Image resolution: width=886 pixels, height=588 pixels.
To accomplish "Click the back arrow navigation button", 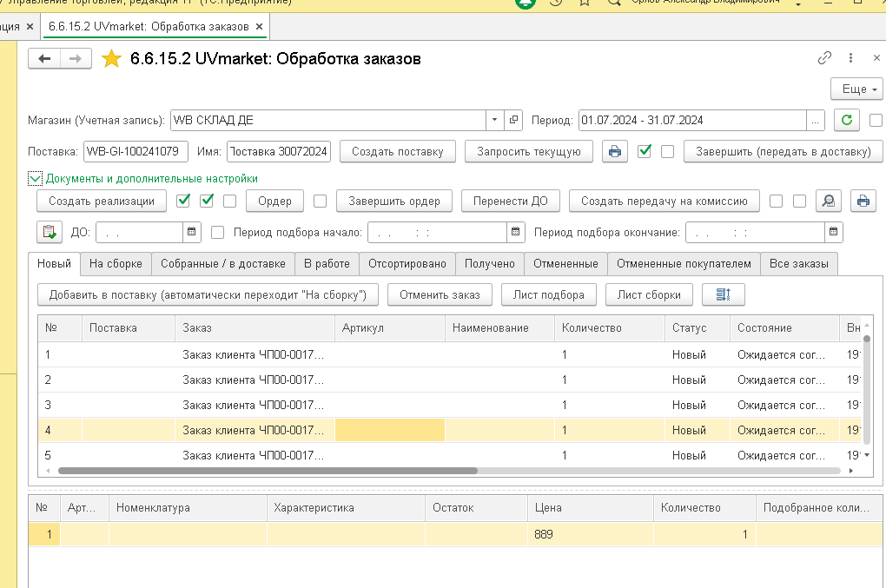I will [x=44, y=59].
